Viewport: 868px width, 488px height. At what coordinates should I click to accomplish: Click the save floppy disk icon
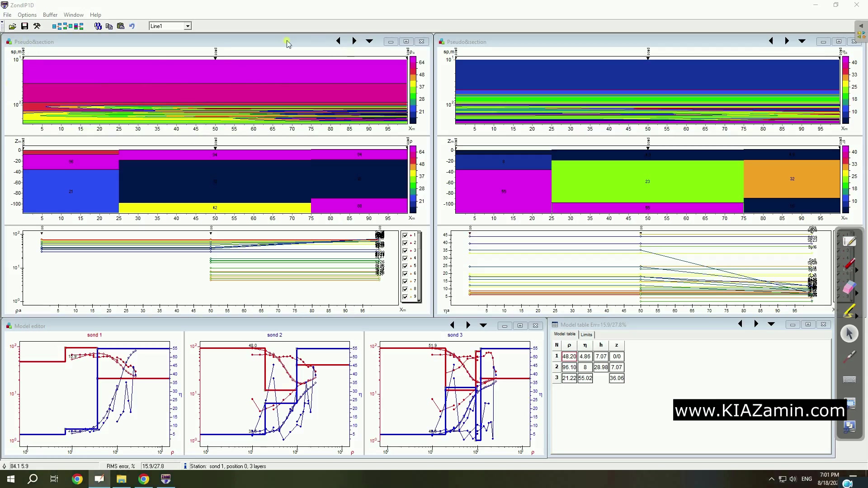[x=24, y=26]
